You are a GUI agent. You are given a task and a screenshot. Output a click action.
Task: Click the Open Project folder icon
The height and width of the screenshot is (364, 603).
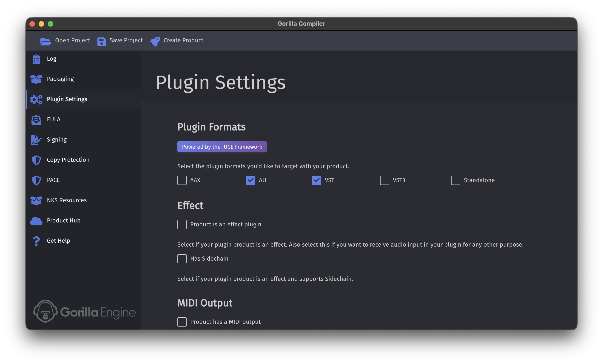point(46,42)
